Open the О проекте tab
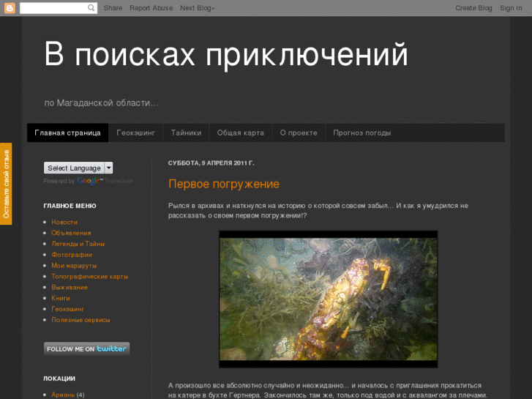The width and height of the screenshot is (532, 399). point(299,133)
